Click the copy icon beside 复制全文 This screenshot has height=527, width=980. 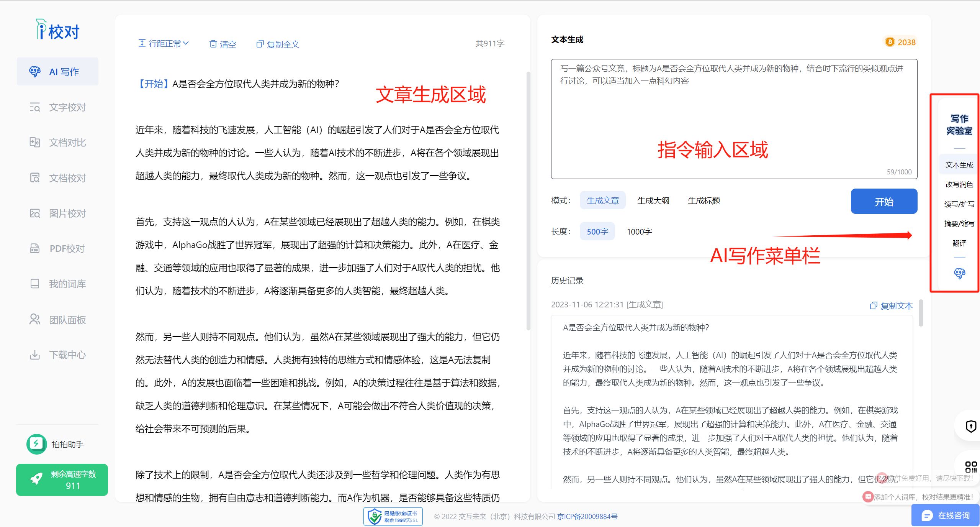pos(260,44)
